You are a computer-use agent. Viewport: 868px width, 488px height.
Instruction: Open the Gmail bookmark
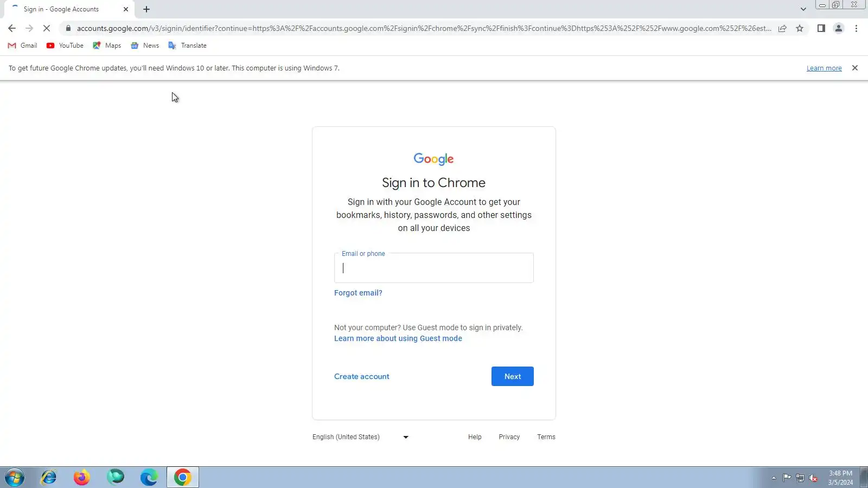click(23, 46)
